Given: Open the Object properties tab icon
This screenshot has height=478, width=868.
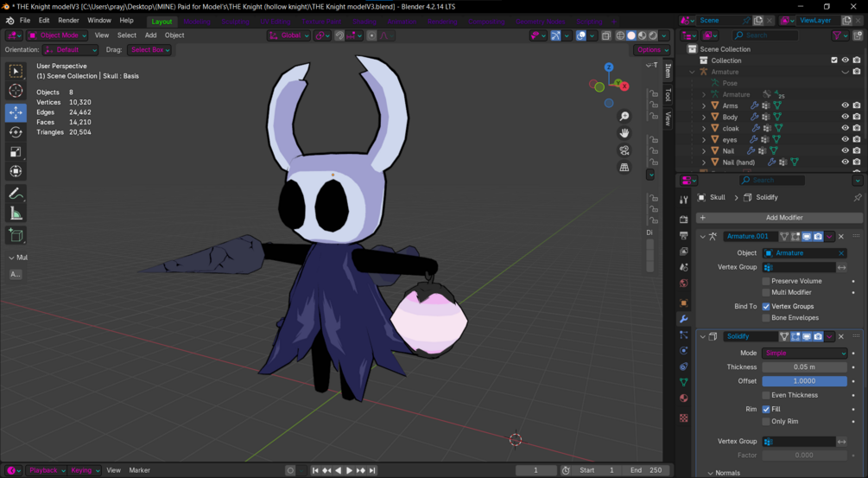Looking at the screenshot, I should pyautogui.click(x=684, y=303).
